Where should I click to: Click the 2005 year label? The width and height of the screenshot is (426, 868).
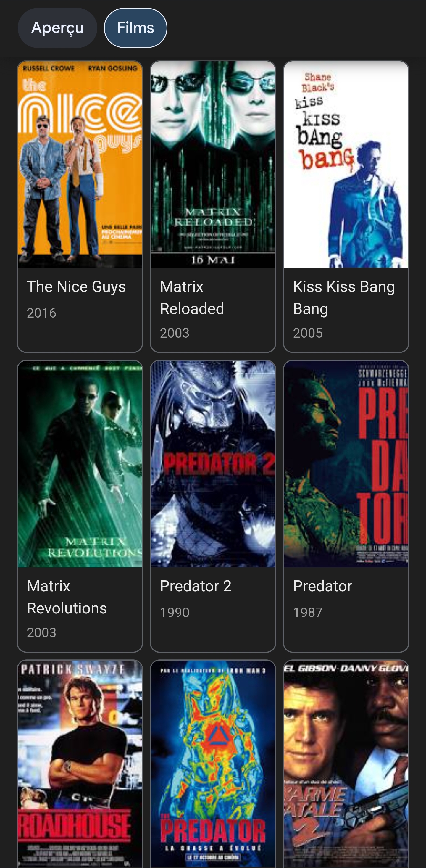click(x=307, y=333)
